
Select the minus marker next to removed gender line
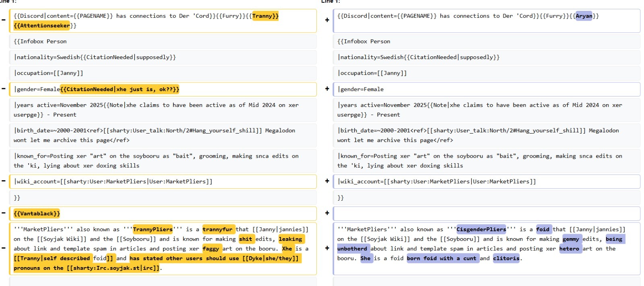[x=4, y=88]
